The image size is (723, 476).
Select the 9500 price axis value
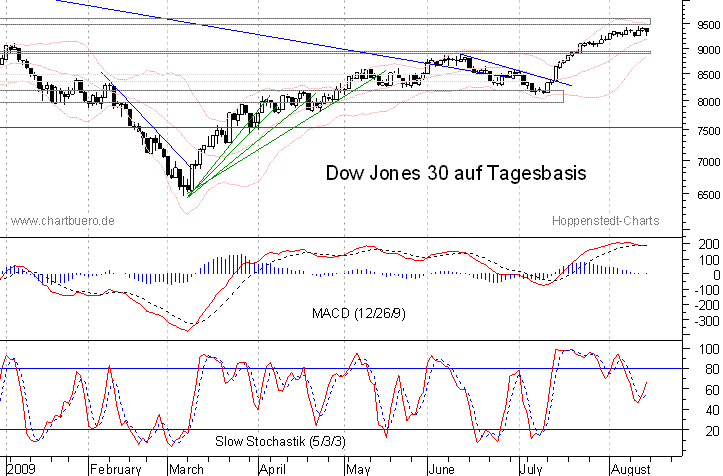pyautogui.click(x=708, y=25)
